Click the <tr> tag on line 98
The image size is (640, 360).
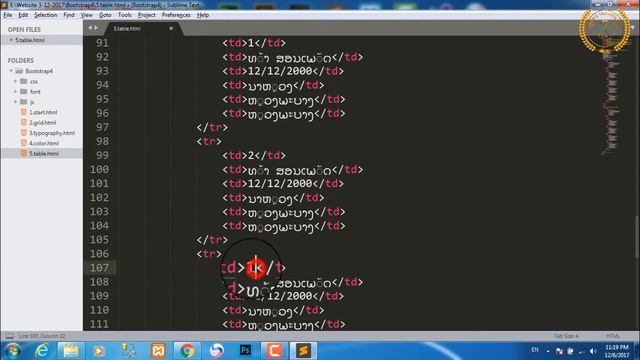[x=209, y=142]
